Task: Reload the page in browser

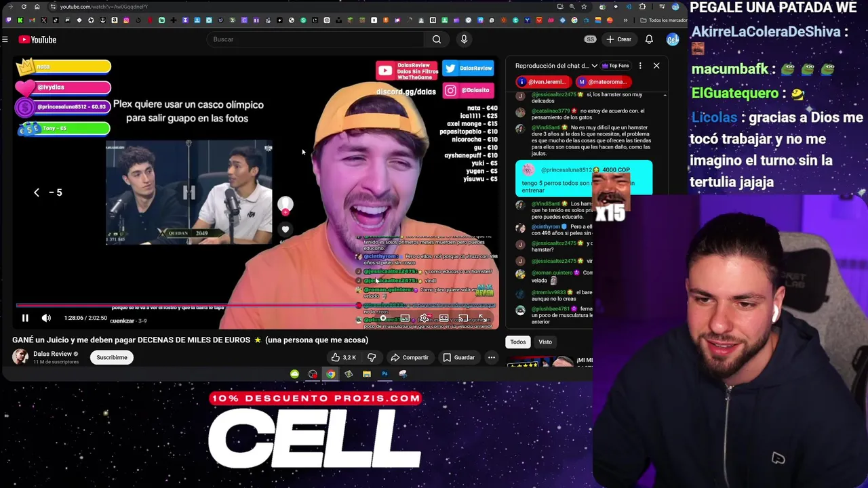Action: coord(24,7)
